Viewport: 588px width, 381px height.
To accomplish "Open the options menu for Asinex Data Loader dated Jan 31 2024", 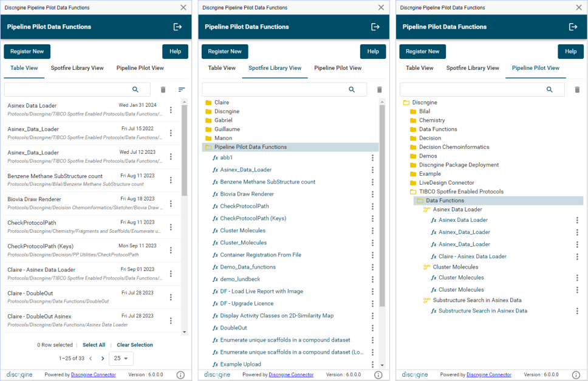I will tap(171, 109).
